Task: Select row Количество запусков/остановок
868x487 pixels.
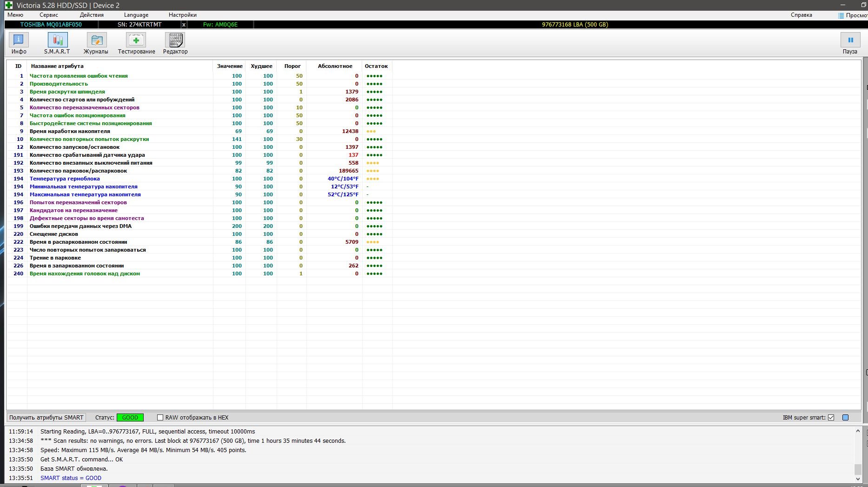Action: pyautogui.click(x=200, y=147)
